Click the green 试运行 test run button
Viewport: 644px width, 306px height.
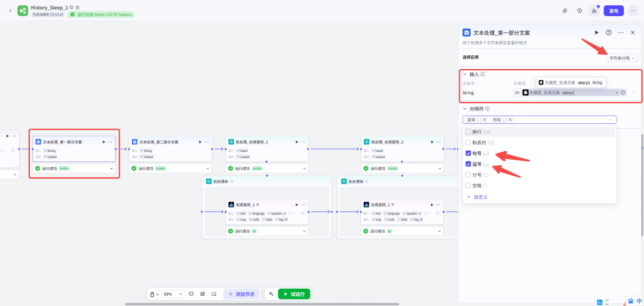294,294
